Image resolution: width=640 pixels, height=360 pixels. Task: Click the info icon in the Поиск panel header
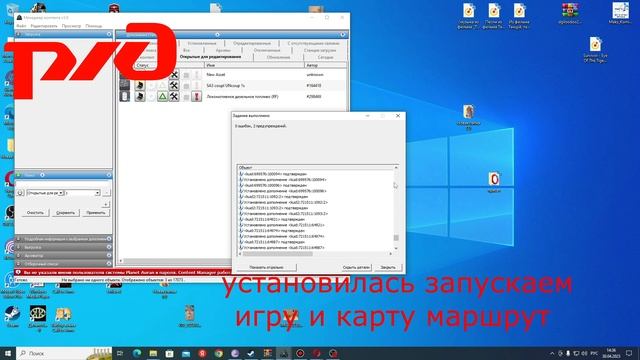[x=42, y=175]
